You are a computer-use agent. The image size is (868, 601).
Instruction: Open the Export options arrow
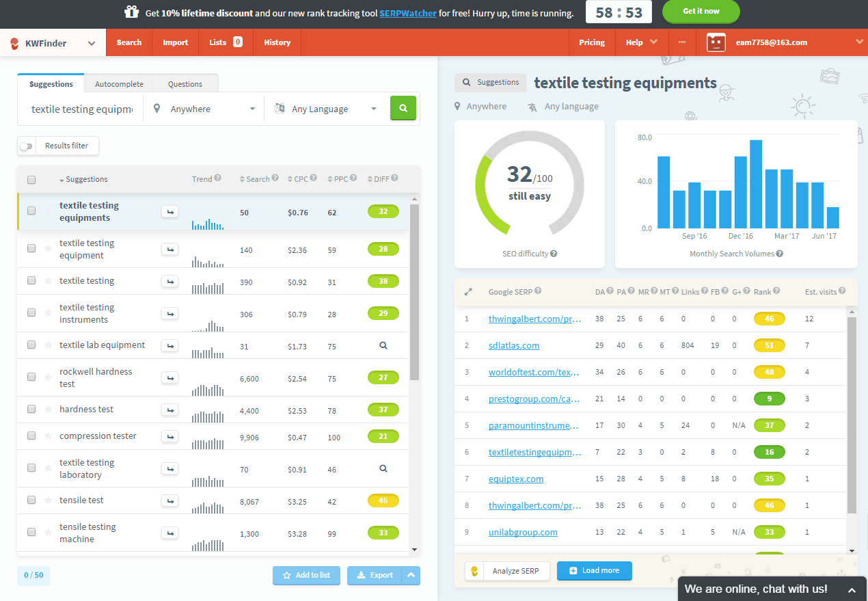(x=411, y=576)
